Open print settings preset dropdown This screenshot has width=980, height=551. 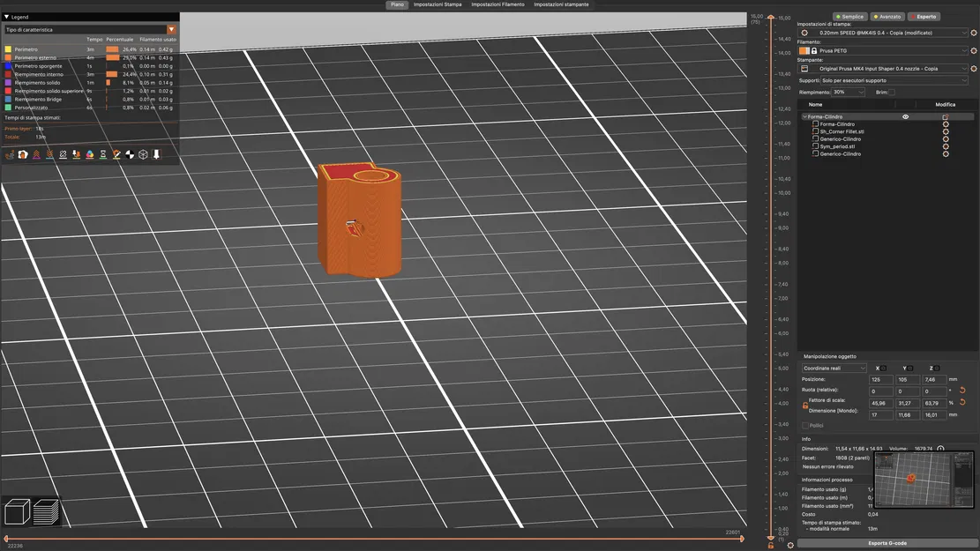tap(883, 33)
